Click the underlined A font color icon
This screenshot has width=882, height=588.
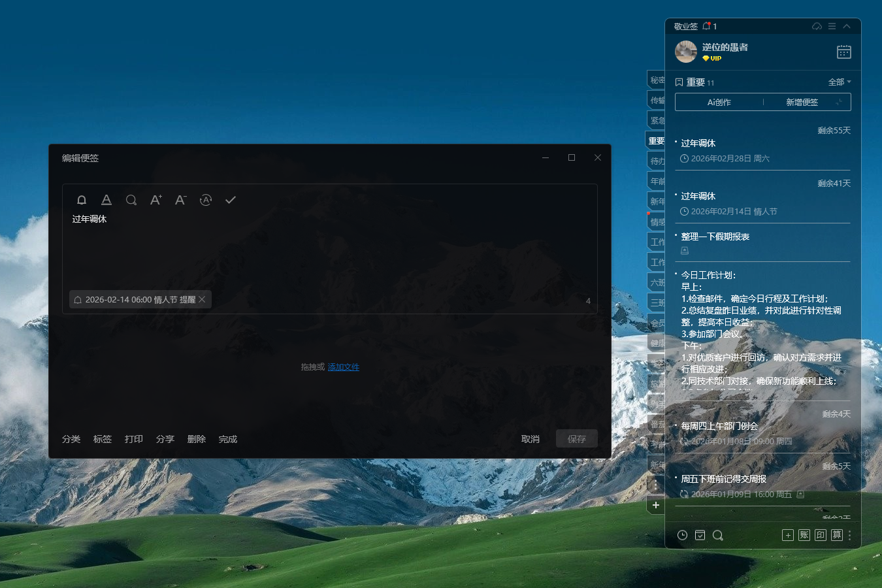106,200
